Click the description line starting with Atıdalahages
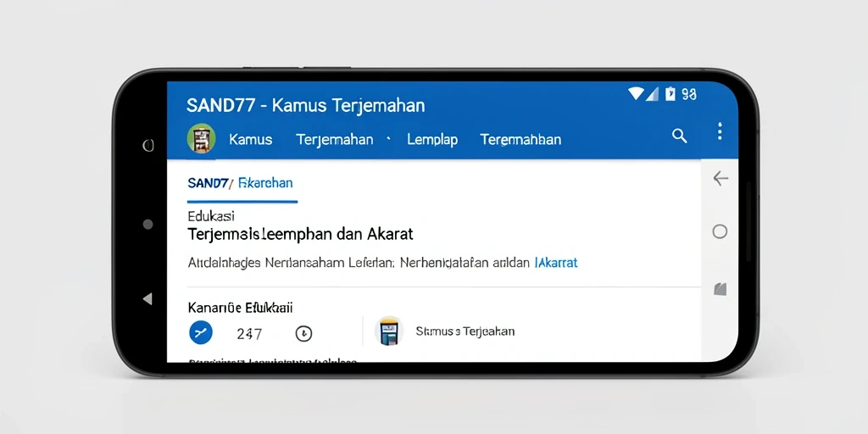Image resolution: width=868 pixels, height=434 pixels. (x=382, y=263)
